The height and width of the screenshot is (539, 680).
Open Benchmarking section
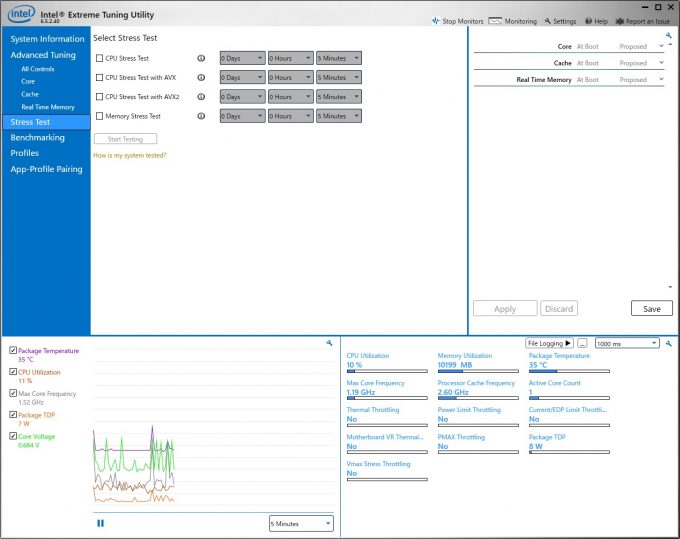[37, 137]
